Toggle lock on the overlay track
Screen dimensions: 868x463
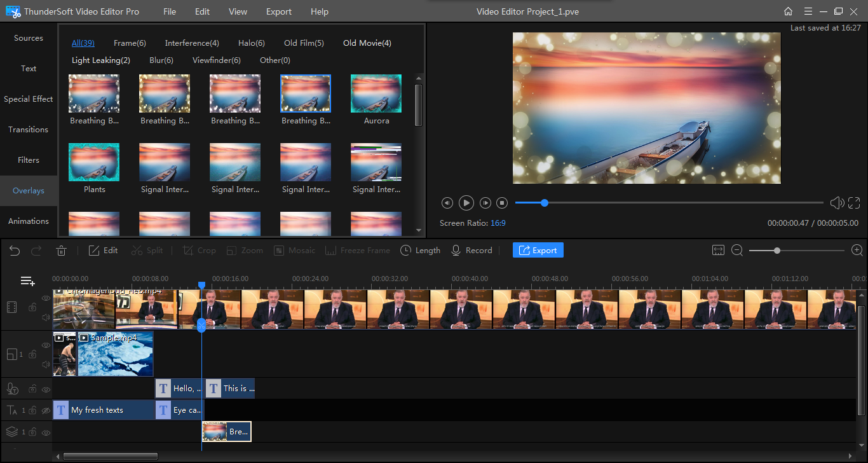pos(32,432)
